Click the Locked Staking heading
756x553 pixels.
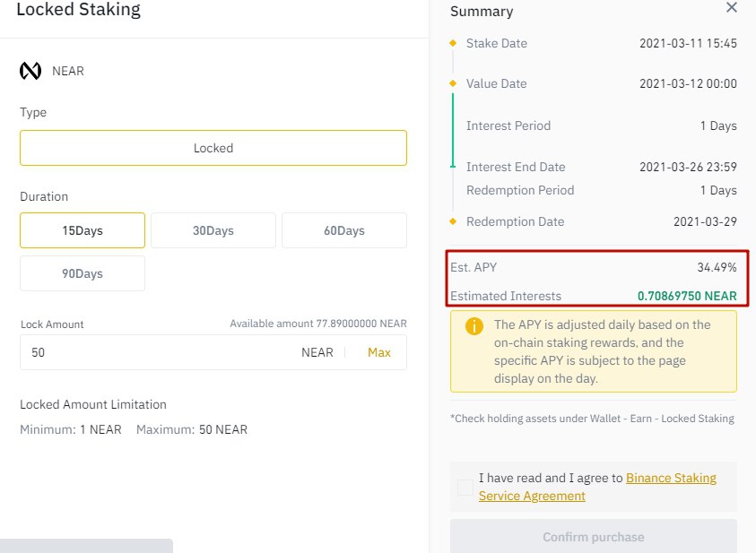79,9
